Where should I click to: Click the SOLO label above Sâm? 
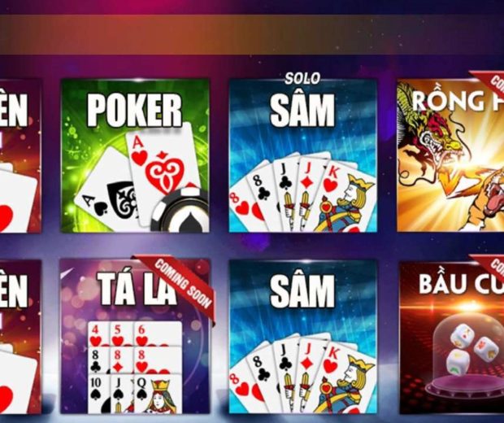tap(302, 78)
